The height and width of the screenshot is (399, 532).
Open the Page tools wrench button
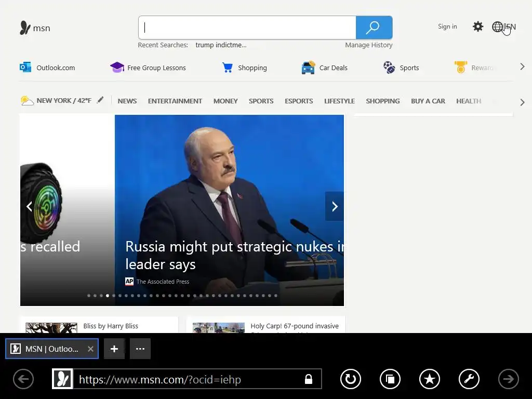pos(469,379)
